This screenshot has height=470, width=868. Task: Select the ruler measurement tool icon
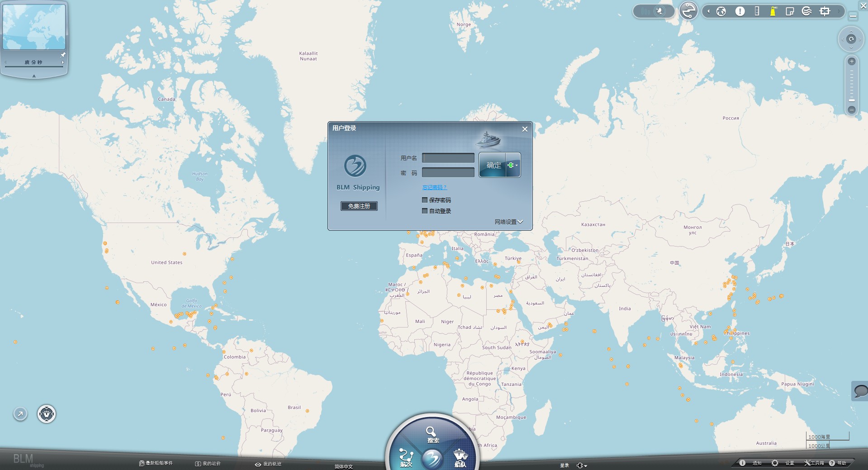[x=757, y=11]
